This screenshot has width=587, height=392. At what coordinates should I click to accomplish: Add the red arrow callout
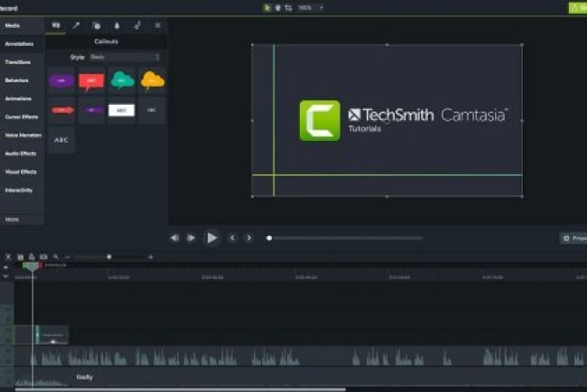coord(61,110)
